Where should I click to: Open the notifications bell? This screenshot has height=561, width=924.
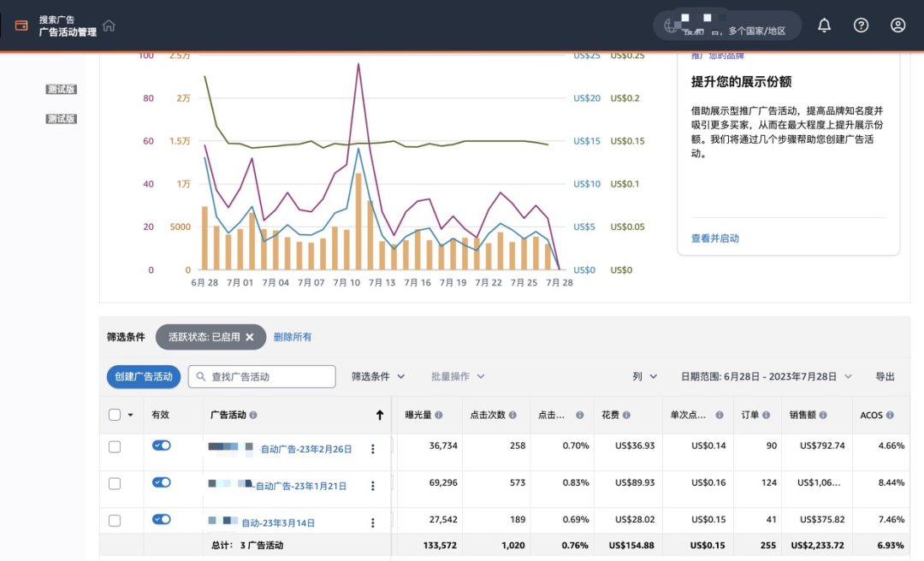(x=824, y=26)
